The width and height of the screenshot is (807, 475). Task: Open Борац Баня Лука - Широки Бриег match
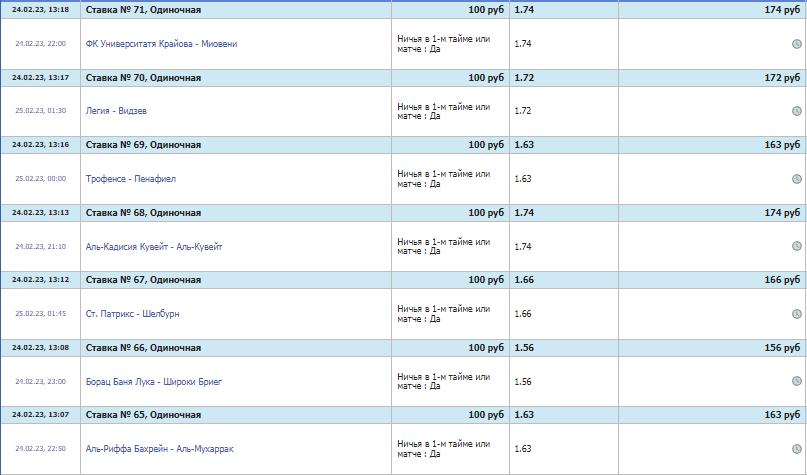click(x=154, y=382)
